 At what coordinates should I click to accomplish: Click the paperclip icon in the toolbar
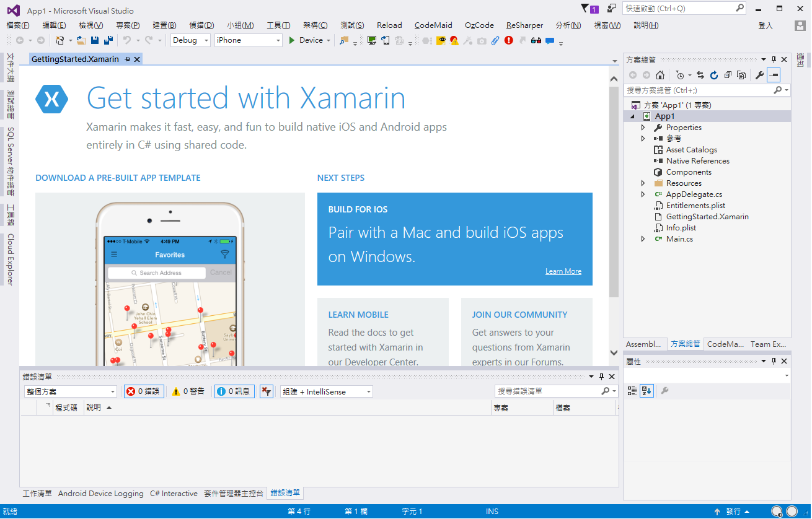[495, 40]
